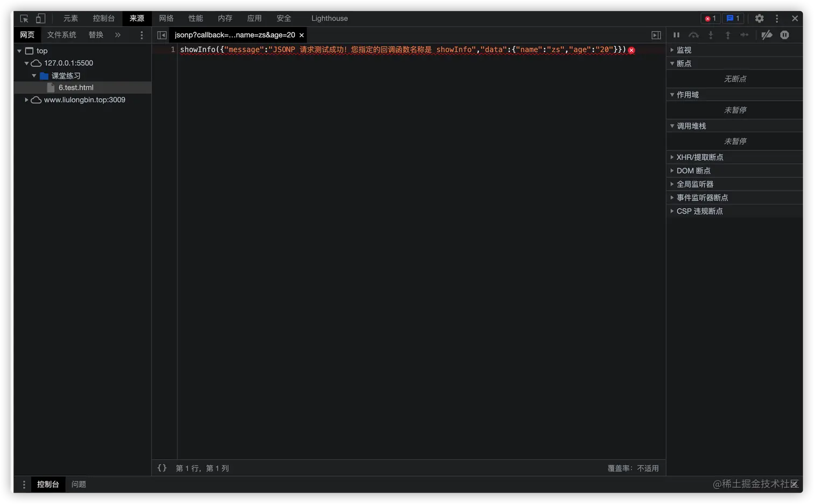Show more navigator tabs chevron

click(118, 35)
